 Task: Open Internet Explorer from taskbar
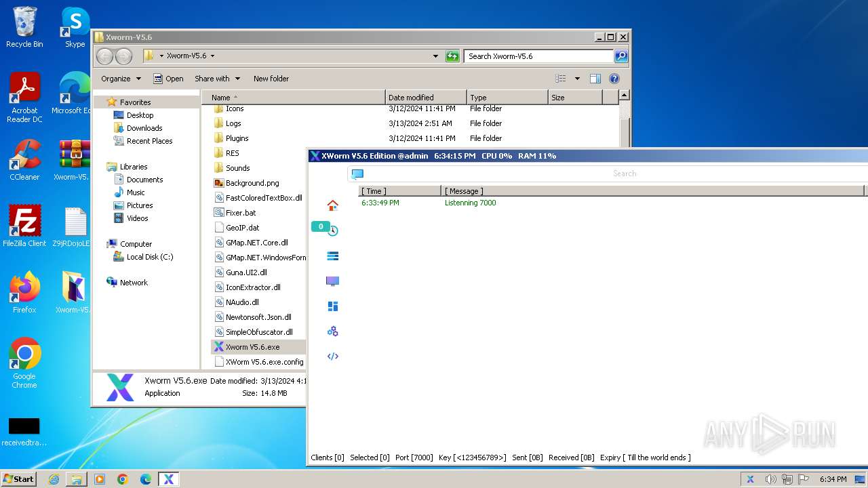[x=54, y=479]
